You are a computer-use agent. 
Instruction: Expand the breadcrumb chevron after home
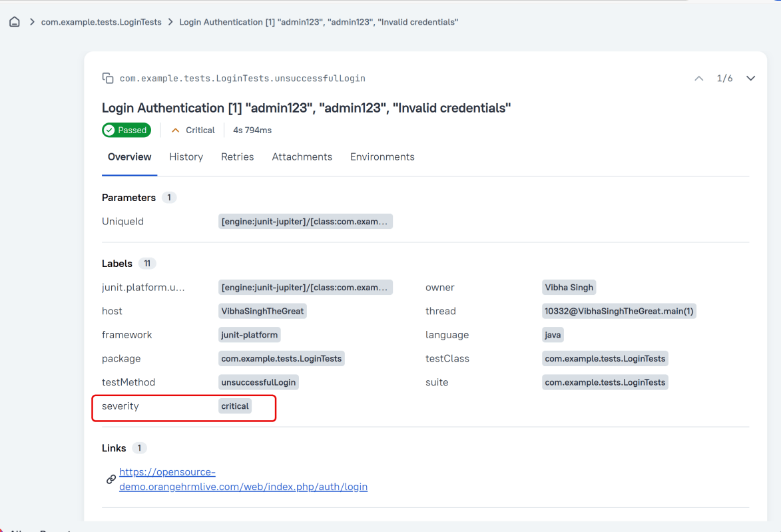(x=32, y=22)
